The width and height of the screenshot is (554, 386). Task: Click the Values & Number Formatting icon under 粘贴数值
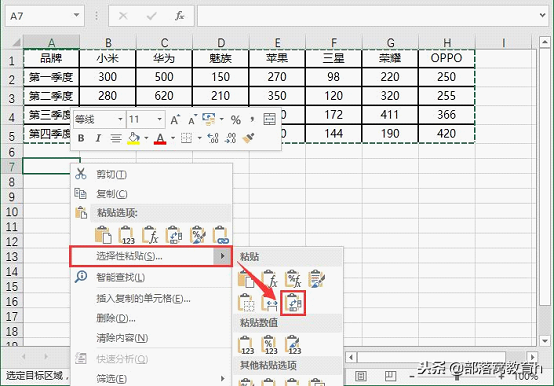click(x=269, y=345)
